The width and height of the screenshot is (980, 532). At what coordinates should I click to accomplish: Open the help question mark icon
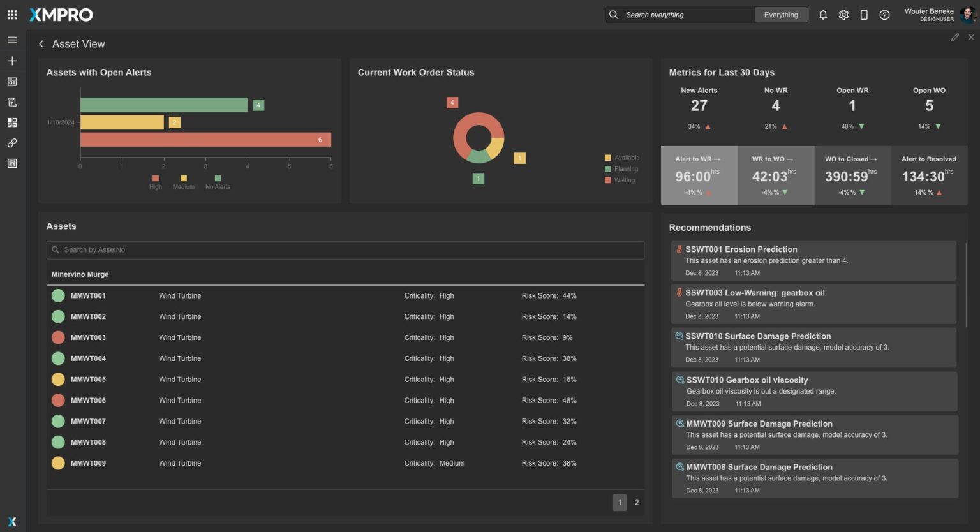pos(884,15)
